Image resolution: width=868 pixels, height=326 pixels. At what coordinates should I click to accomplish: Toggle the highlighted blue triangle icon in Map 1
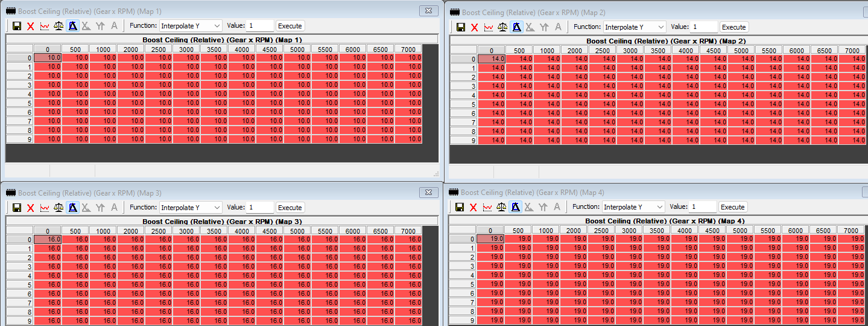(x=72, y=26)
